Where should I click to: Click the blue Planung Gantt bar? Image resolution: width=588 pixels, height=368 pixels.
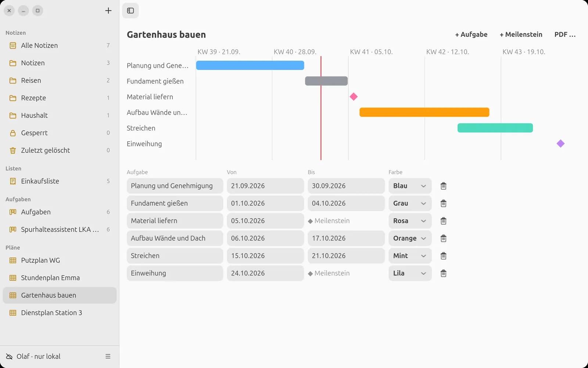(250, 66)
